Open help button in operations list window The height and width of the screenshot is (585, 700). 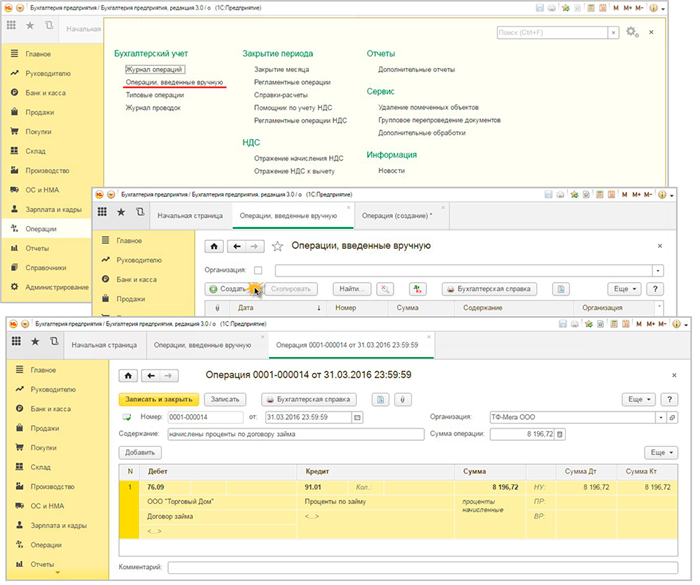click(x=655, y=289)
